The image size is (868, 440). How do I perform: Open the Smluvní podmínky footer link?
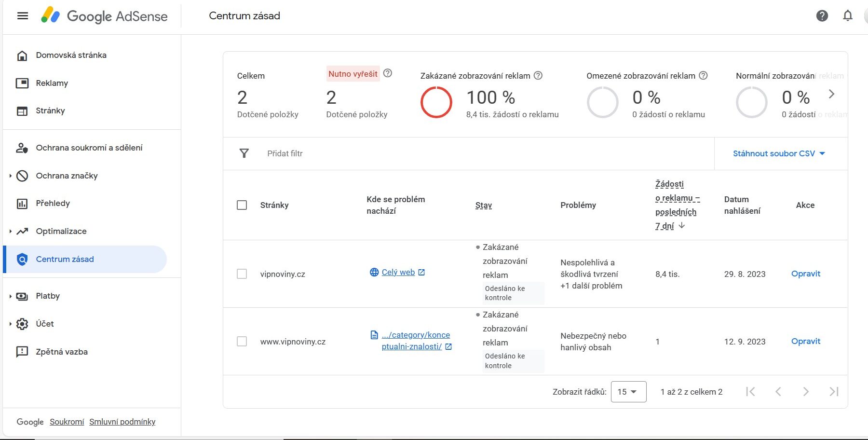[x=122, y=422]
